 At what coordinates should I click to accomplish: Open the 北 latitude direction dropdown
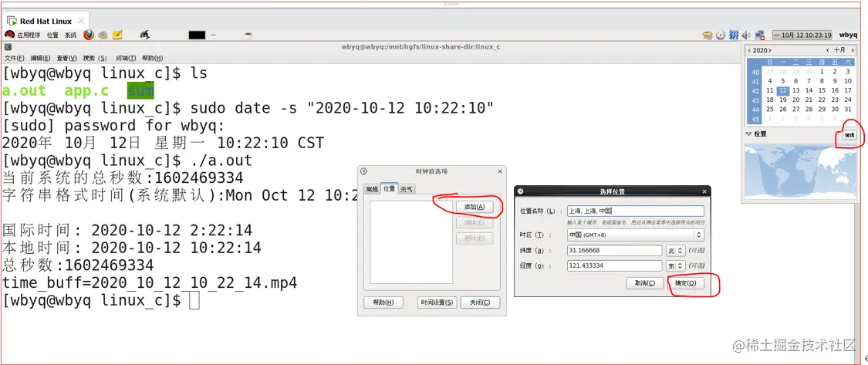pyautogui.click(x=676, y=251)
